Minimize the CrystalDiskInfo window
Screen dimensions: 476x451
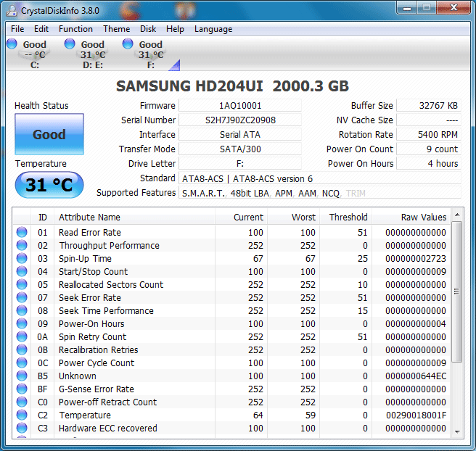pos(407,8)
